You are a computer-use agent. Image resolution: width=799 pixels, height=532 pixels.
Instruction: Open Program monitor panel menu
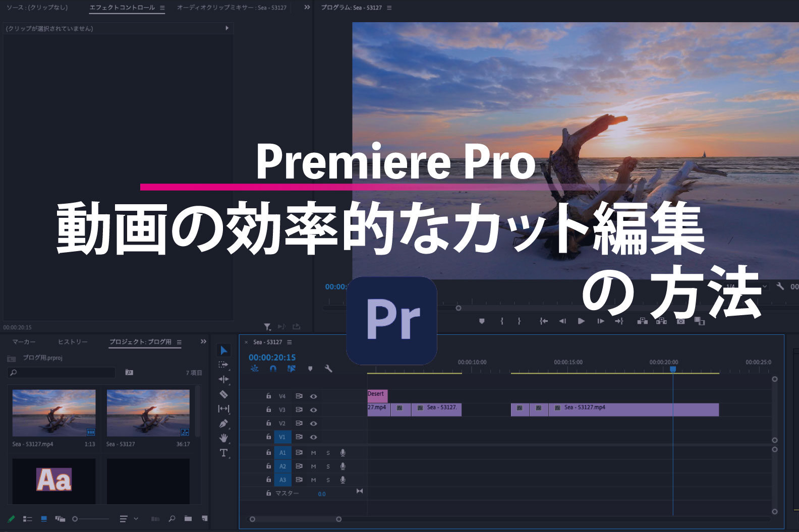coord(389,8)
